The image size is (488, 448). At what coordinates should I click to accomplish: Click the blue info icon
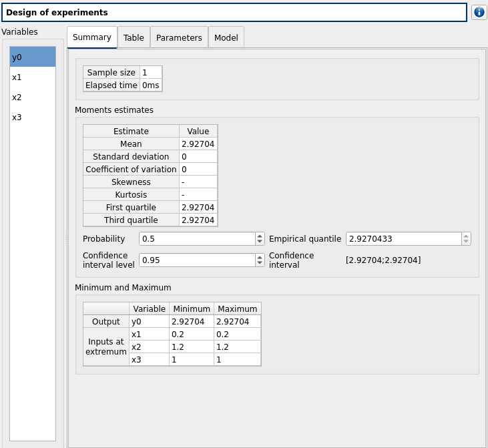pos(479,12)
